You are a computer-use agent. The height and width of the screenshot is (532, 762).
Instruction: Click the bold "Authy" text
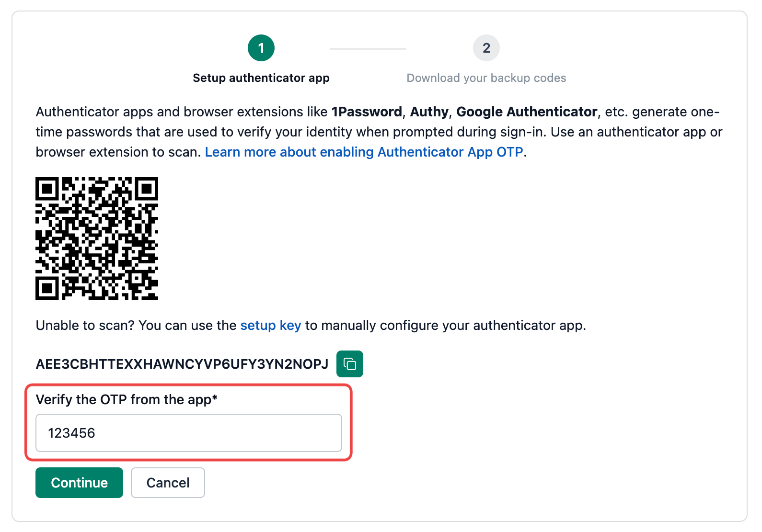tap(429, 112)
